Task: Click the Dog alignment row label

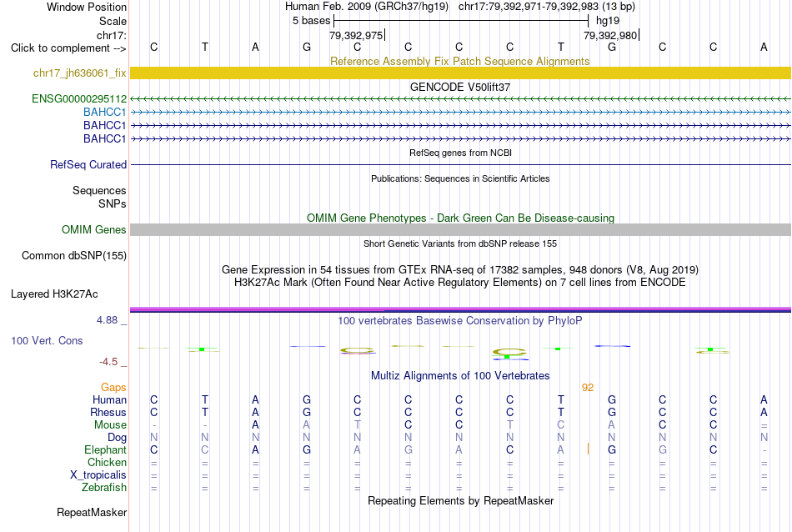Action: tap(117, 438)
